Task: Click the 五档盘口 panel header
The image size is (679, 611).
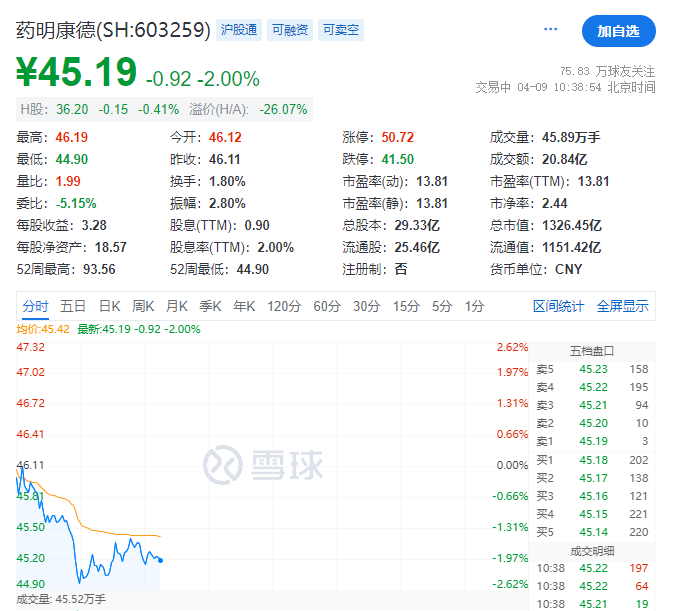Action: [592, 351]
